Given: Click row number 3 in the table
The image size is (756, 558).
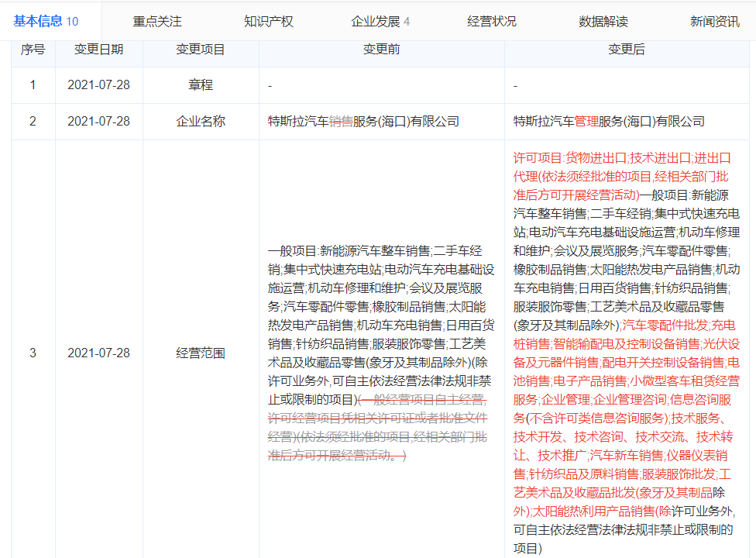Looking at the screenshot, I should [33, 353].
